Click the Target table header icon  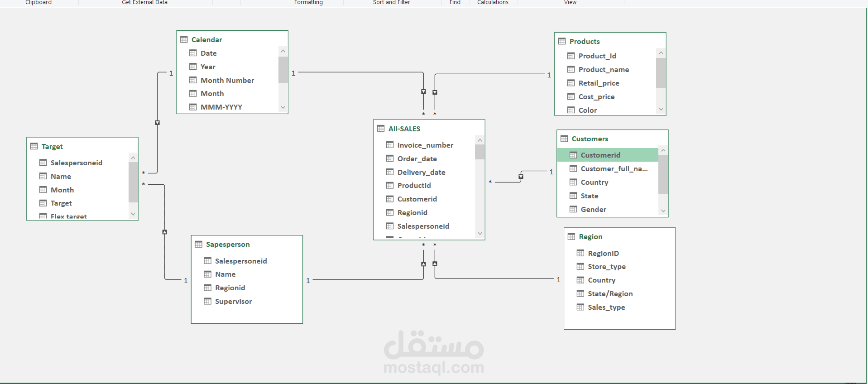tap(34, 146)
